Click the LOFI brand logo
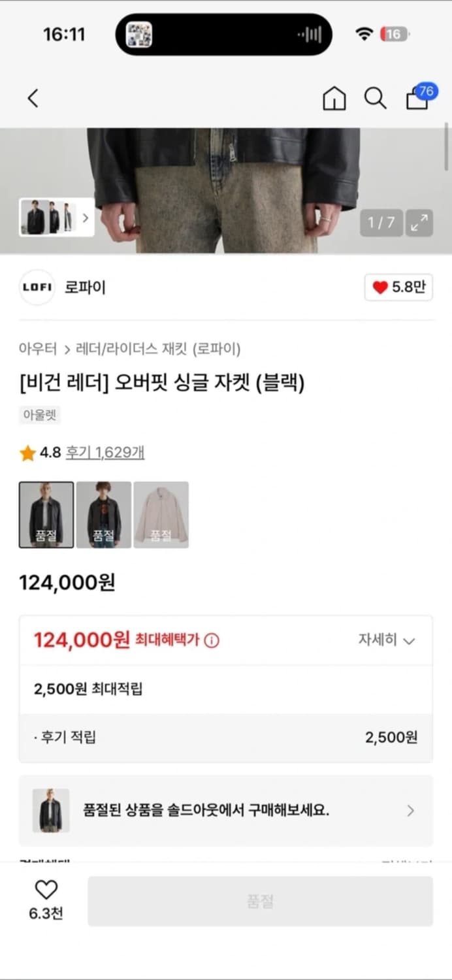452x980 pixels. pos(37,287)
